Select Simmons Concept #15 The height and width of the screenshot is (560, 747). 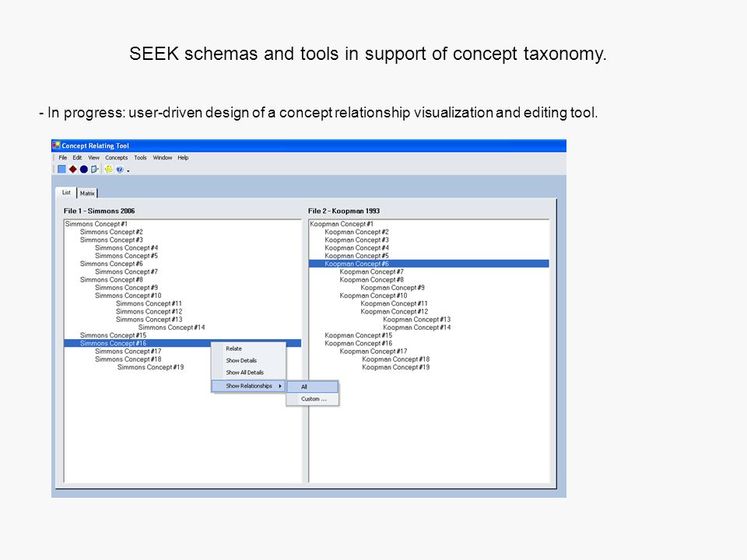click(114, 335)
